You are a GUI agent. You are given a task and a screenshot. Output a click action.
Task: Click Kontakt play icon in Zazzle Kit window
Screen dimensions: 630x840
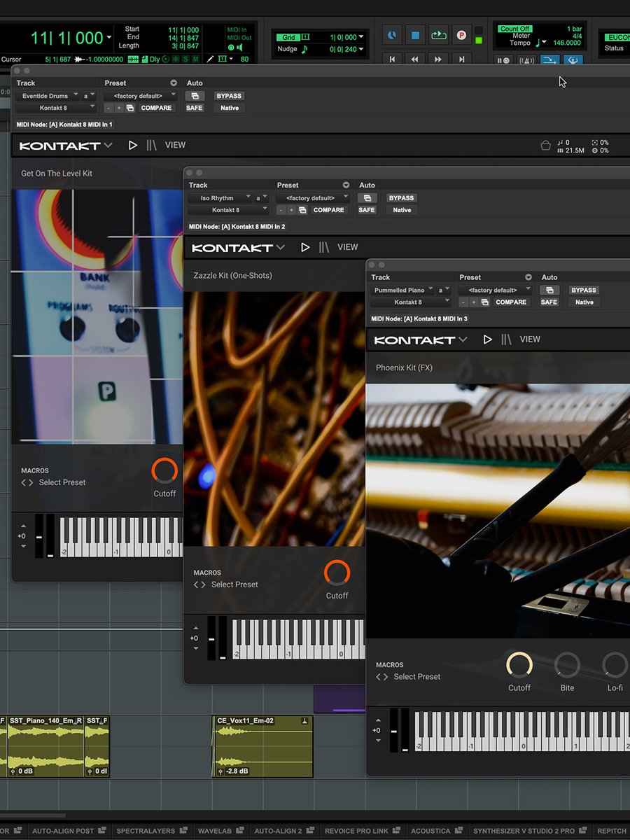(305, 247)
